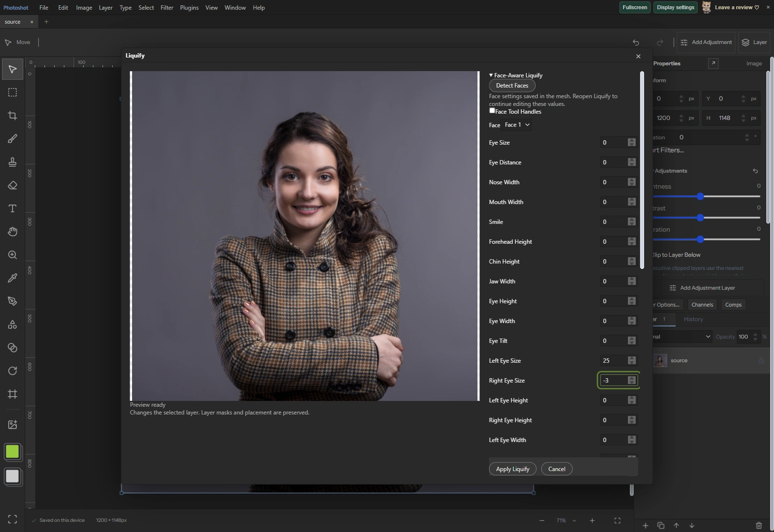
Task: Select the Brush tool
Action: 13,139
